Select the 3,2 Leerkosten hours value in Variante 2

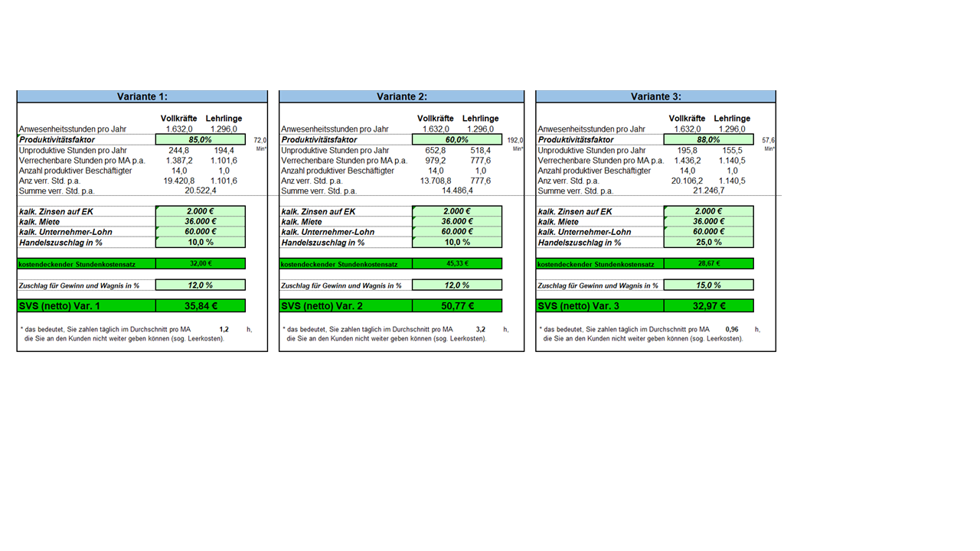point(481,328)
